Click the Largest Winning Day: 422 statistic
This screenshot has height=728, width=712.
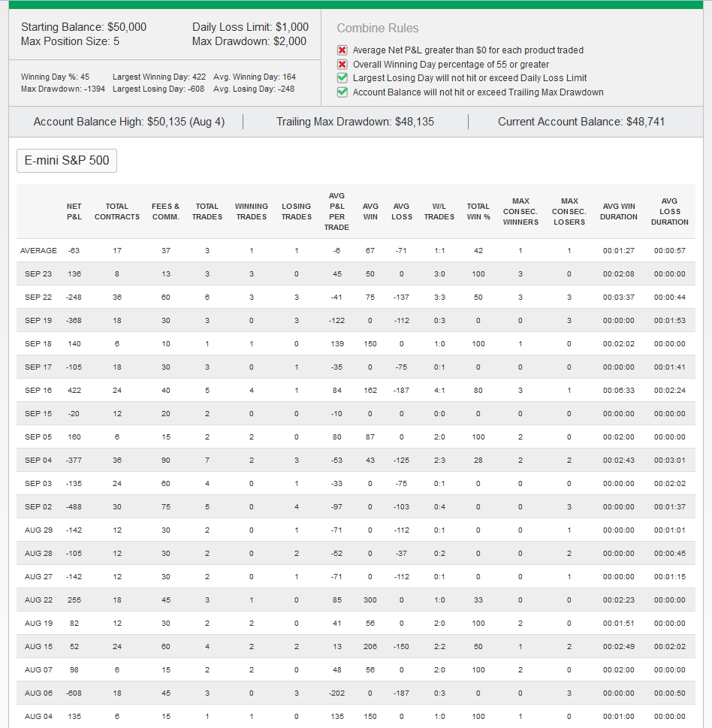pyautogui.click(x=158, y=77)
